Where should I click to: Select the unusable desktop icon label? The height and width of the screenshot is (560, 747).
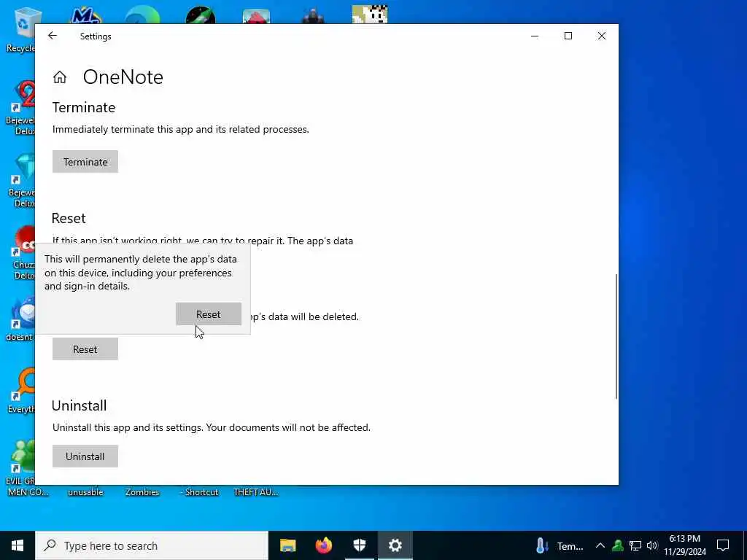pyautogui.click(x=85, y=492)
